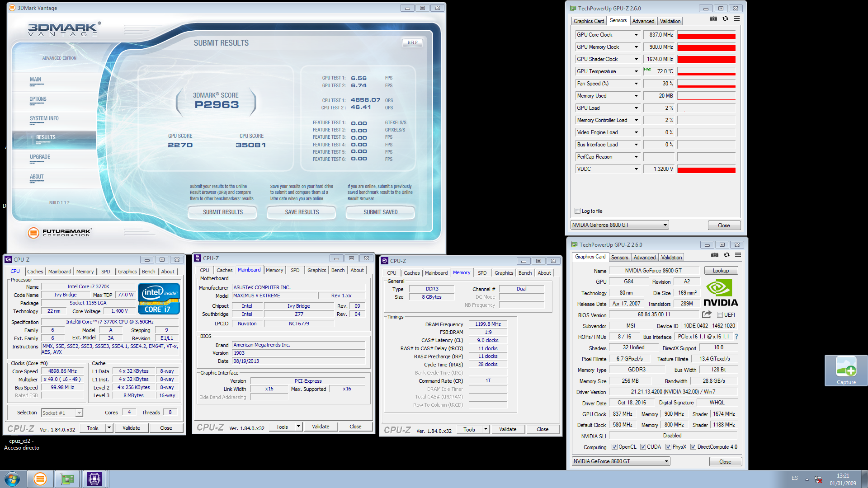The image size is (868, 488).
Task: Toggle the OpenCL checkbox
Action: 614,447
